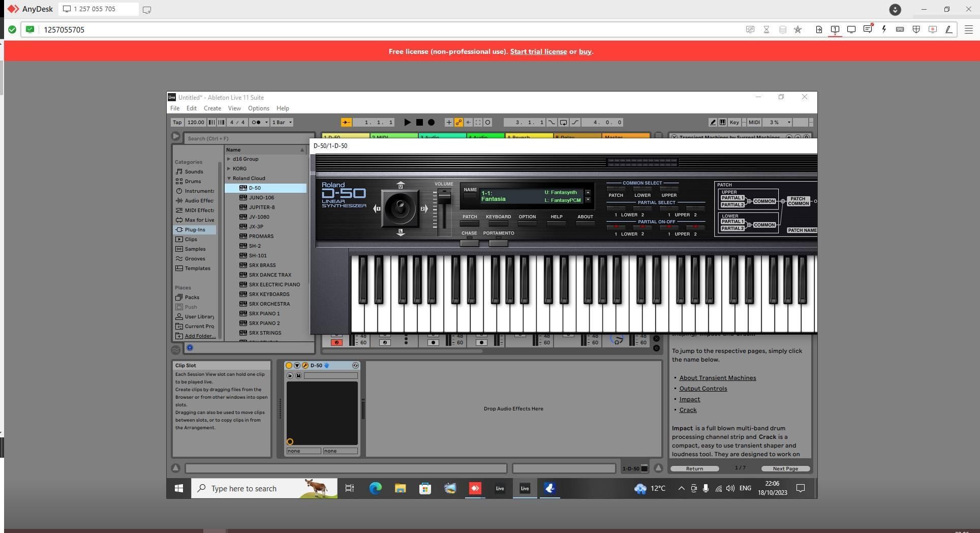Select Samples category in browser
The height and width of the screenshot is (533, 980).
[195, 249]
